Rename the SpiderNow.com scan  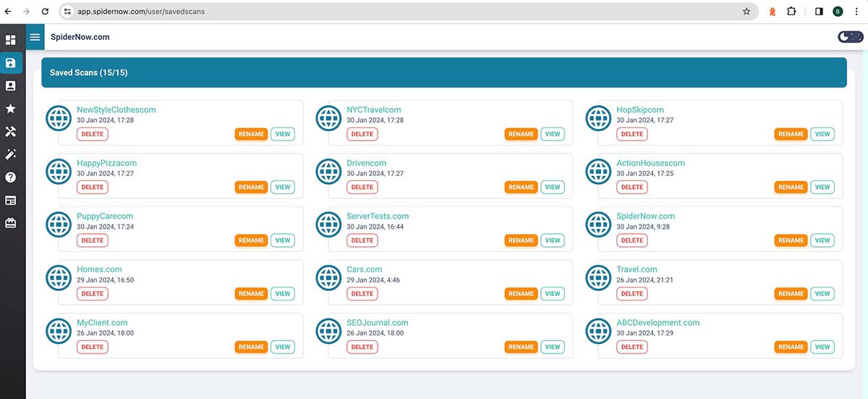tap(791, 240)
